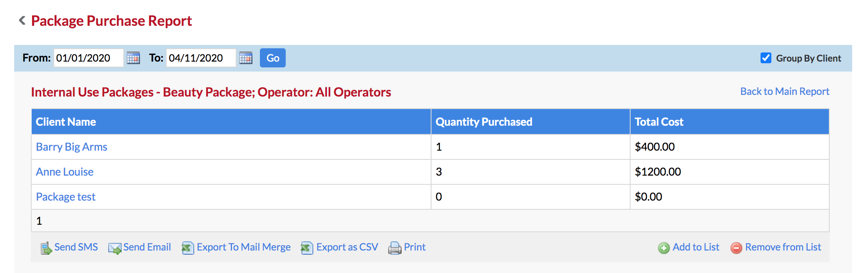Image resolution: width=868 pixels, height=273 pixels.
Task: Click the Send SMS icon
Action: tap(46, 248)
